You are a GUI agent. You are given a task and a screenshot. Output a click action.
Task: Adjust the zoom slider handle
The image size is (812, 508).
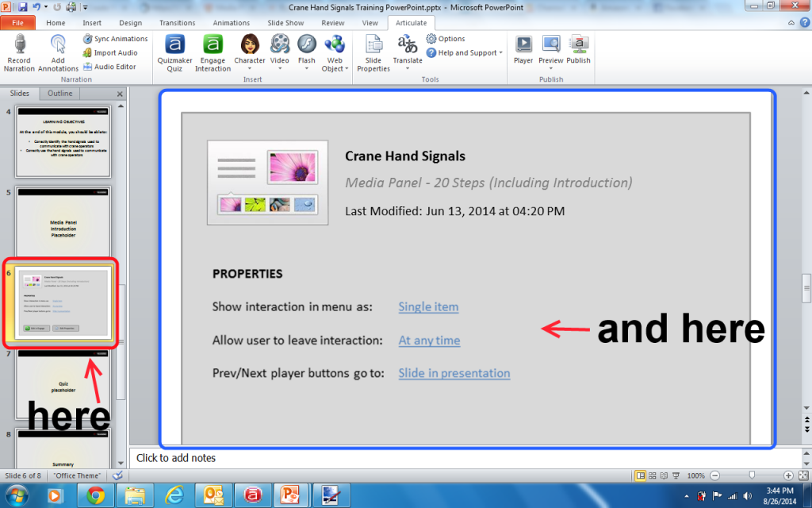click(x=752, y=475)
